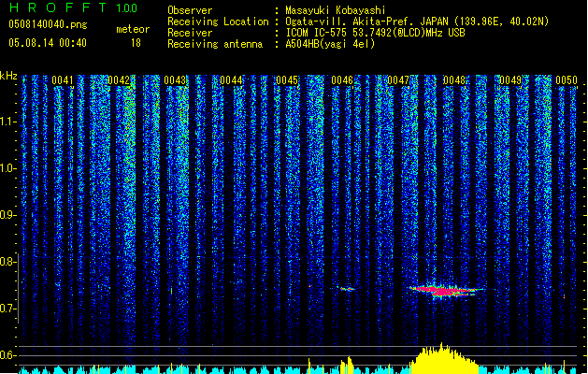Screen dimensions: 588x374
Task: Click the Receiving antenna label
Action: (215, 44)
